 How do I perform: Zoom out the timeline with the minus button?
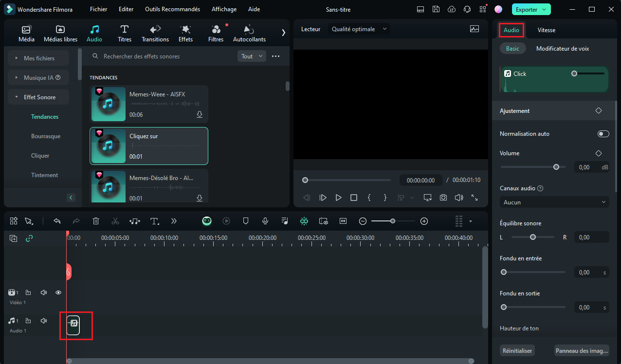(363, 221)
